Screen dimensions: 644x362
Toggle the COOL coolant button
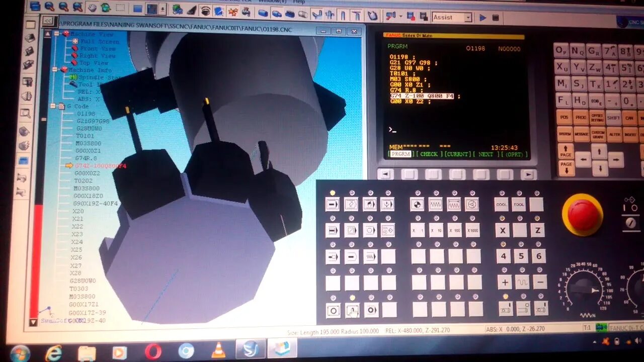coord(502,204)
